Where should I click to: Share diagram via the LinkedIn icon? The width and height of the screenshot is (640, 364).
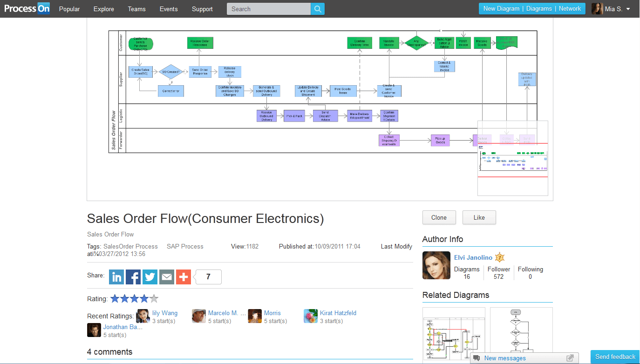coord(116,276)
